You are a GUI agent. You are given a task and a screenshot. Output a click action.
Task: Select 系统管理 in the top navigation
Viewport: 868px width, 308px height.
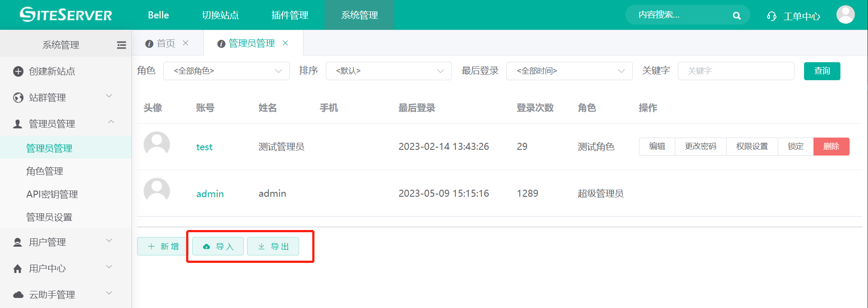(360, 15)
